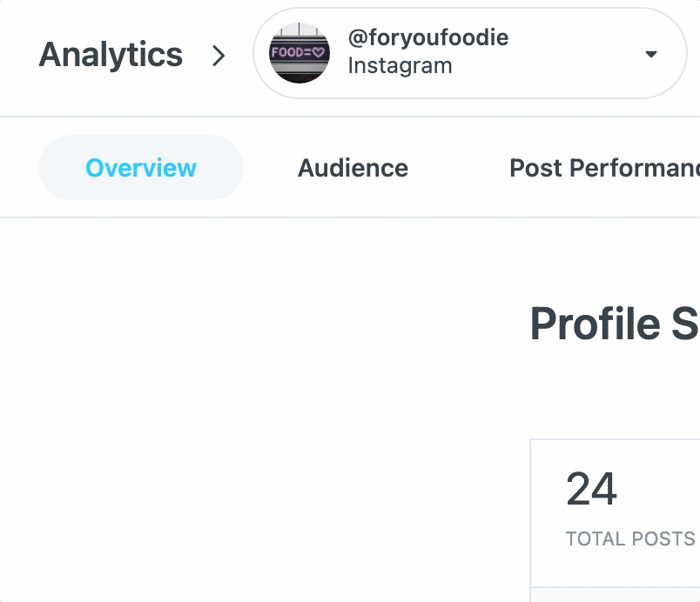This screenshot has width=700, height=602.
Task: Expand the @foryoufoodie account selector pill
Action: [x=470, y=53]
